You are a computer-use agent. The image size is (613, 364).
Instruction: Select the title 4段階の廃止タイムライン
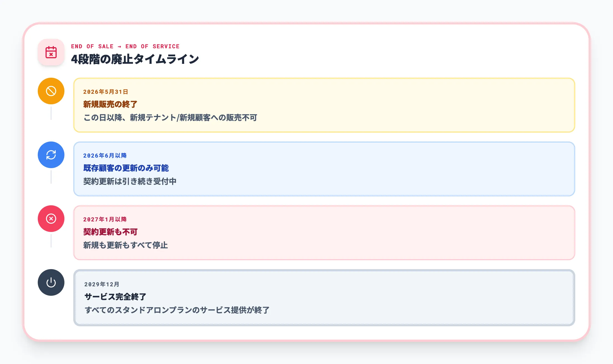(x=135, y=59)
